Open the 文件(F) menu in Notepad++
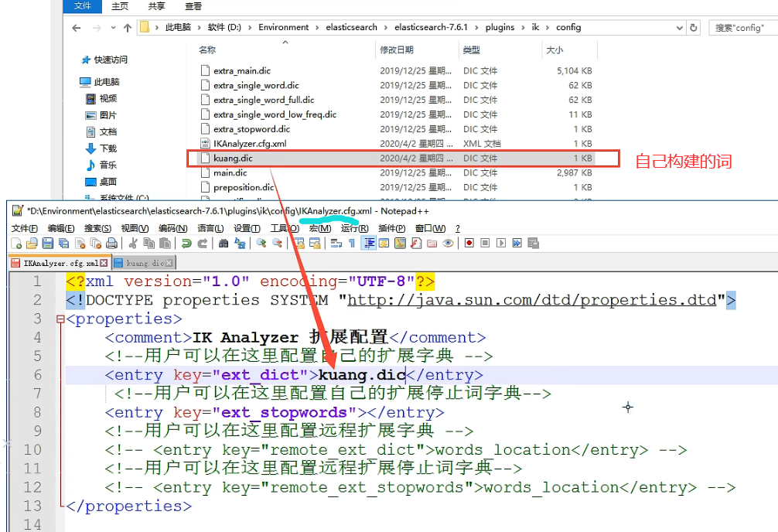778x532 pixels. click(25, 228)
